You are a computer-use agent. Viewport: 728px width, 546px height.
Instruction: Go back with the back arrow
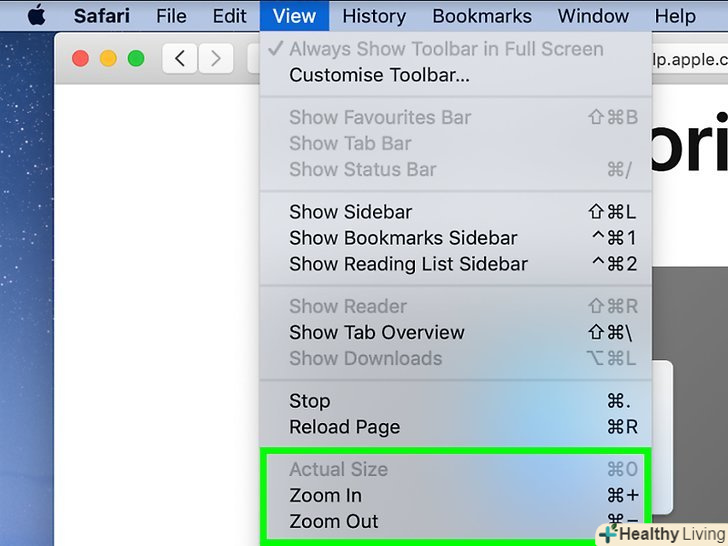(179, 59)
